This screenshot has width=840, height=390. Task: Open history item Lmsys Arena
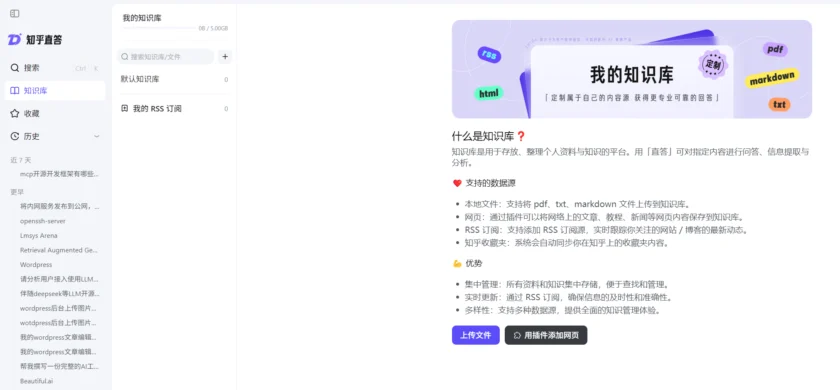39,235
